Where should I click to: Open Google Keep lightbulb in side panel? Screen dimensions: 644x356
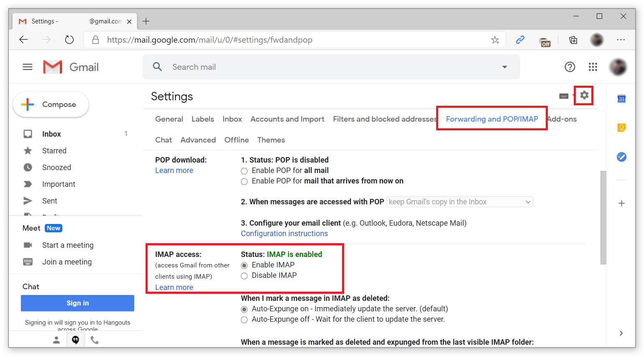pyautogui.click(x=621, y=127)
